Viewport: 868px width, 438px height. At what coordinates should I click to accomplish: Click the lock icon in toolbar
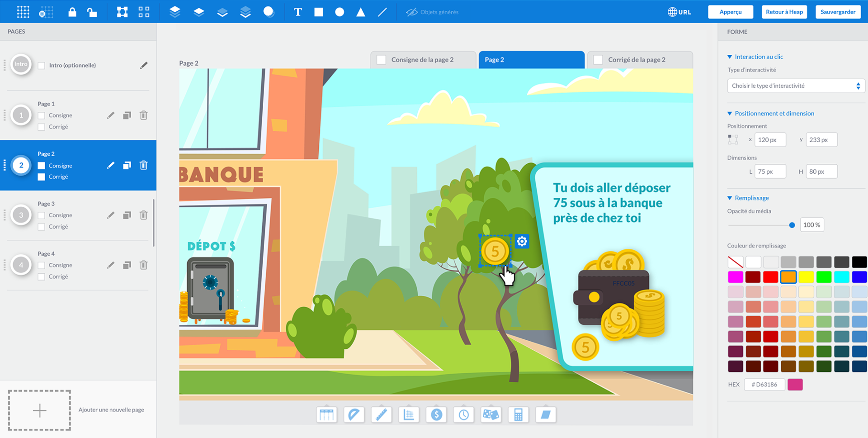point(72,12)
